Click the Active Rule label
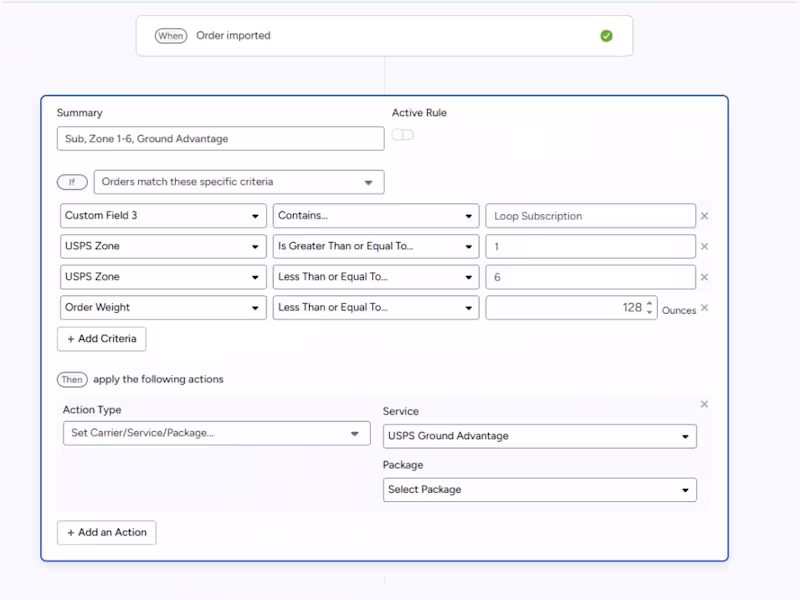The image size is (800, 600). tap(419, 113)
